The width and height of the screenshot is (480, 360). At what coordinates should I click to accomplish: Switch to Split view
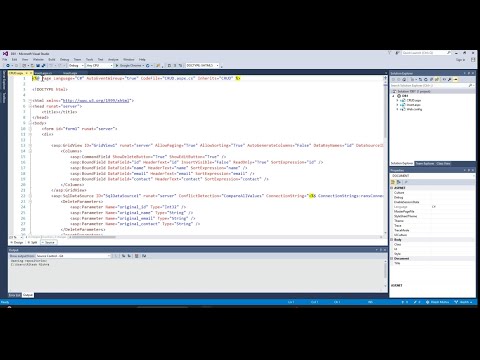tap(32, 242)
